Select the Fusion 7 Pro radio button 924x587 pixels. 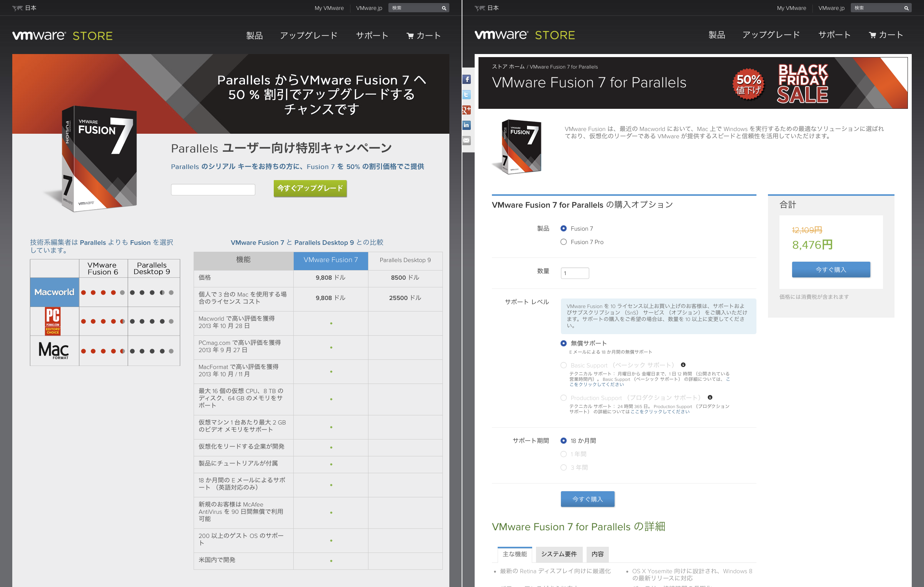(564, 242)
